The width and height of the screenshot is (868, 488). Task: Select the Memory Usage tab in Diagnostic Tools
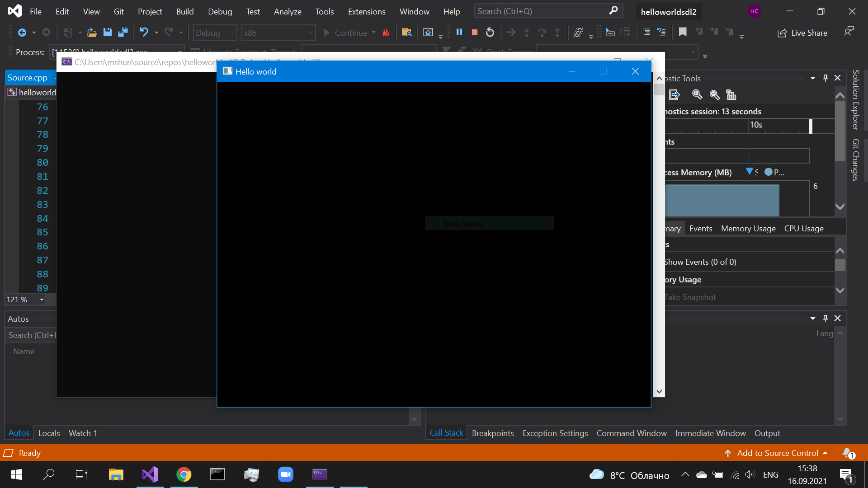pos(748,229)
